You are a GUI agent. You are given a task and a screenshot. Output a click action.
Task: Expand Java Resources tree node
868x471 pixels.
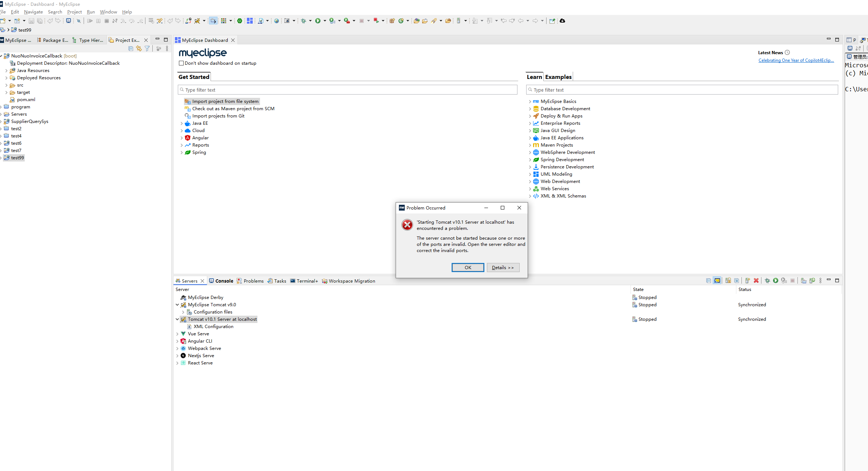(x=6, y=71)
